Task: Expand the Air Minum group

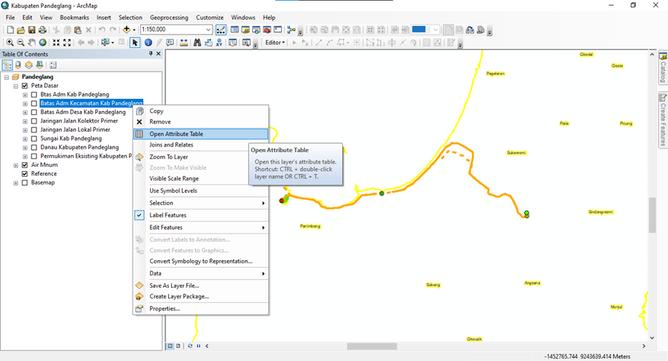Action: tap(16, 165)
